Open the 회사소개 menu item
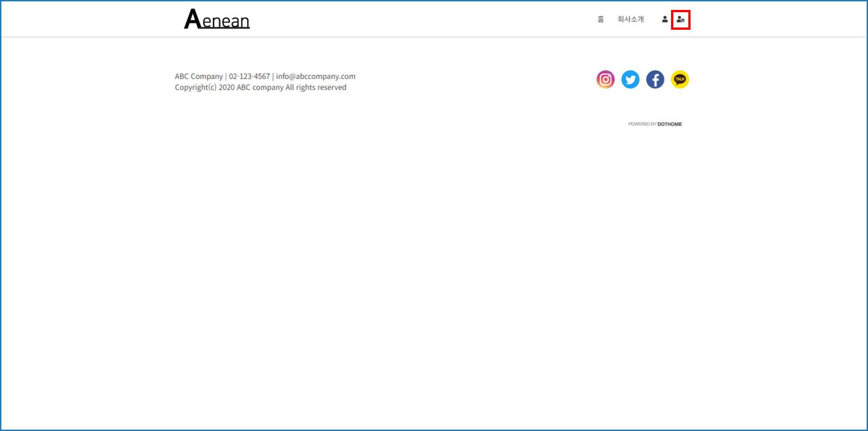 pos(630,19)
